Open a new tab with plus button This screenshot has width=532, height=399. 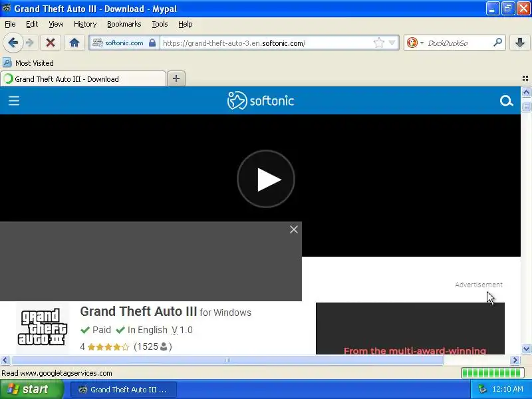(x=176, y=78)
